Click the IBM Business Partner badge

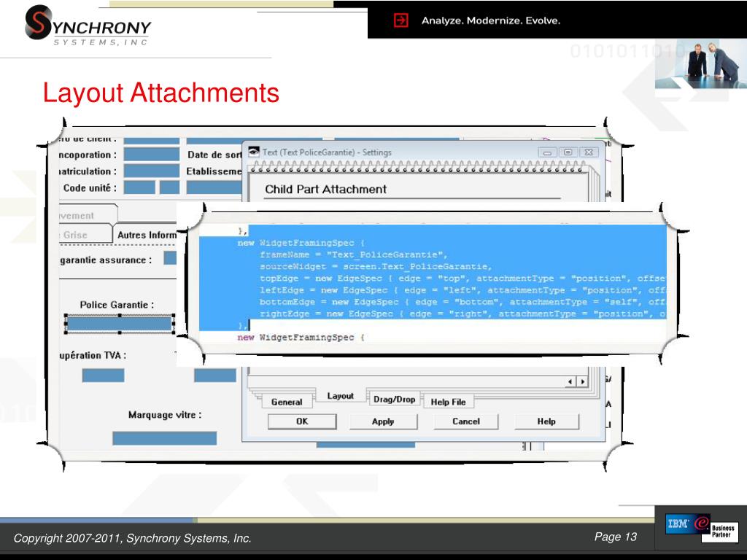pyautogui.click(x=702, y=528)
